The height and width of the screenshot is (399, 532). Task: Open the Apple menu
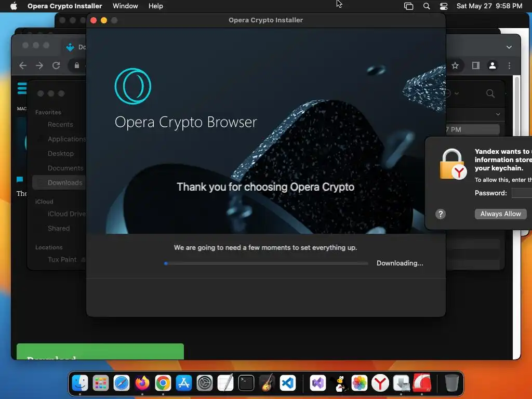pos(14,6)
